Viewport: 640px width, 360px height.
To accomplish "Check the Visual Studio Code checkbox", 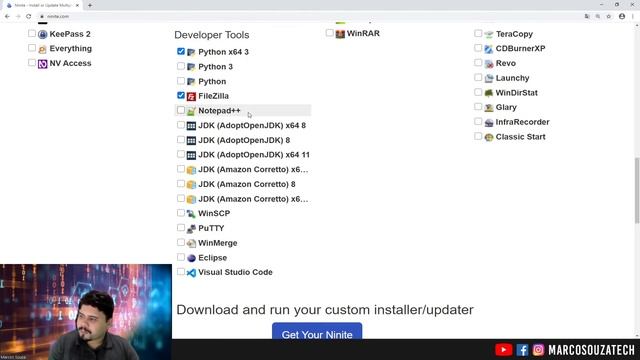I will 181,272.
